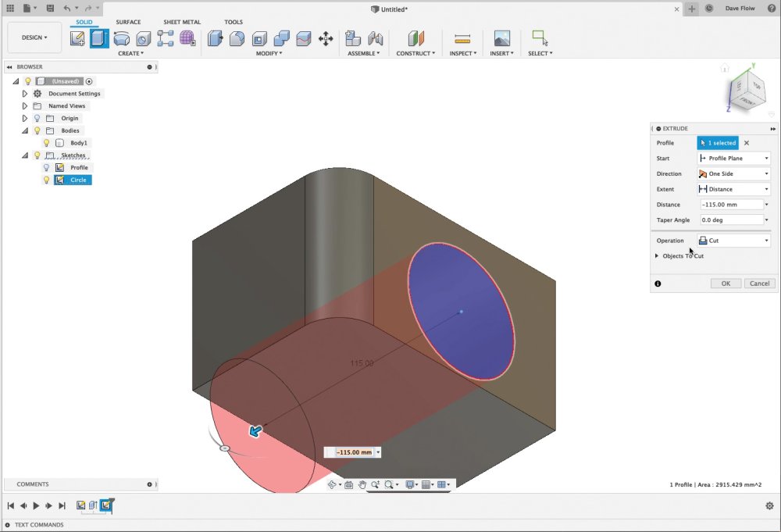Image resolution: width=781 pixels, height=532 pixels.
Task: Cancel the Extrude dialog
Action: tap(760, 284)
